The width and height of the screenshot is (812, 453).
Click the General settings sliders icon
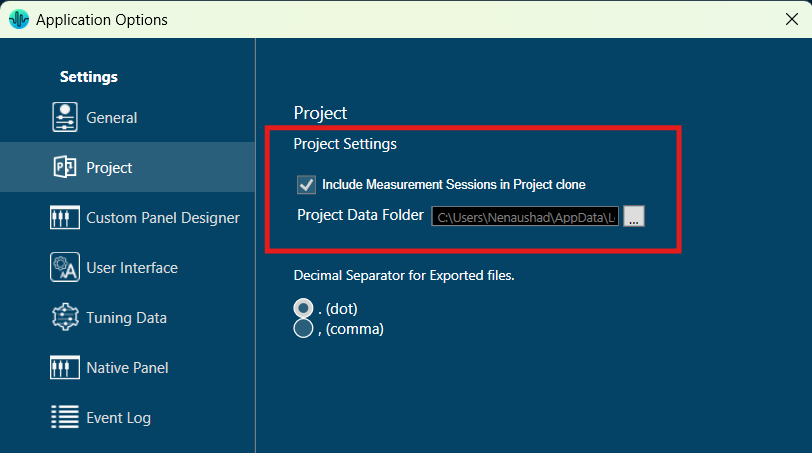click(x=65, y=117)
